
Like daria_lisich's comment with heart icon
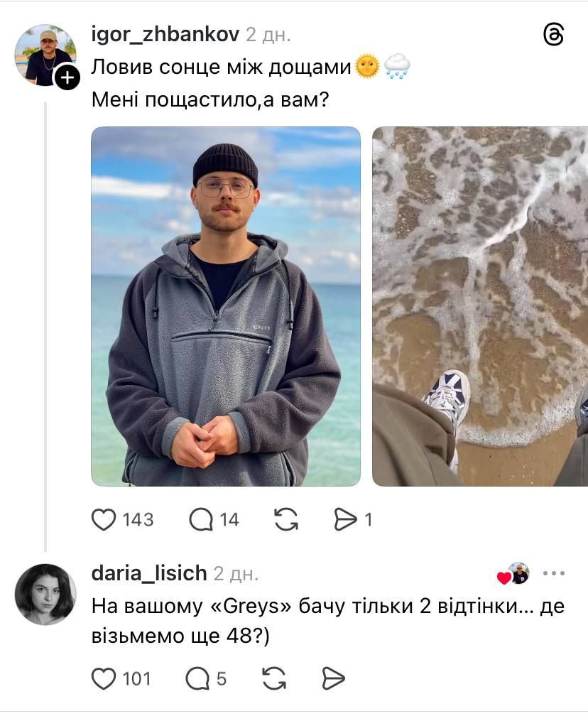[104, 678]
